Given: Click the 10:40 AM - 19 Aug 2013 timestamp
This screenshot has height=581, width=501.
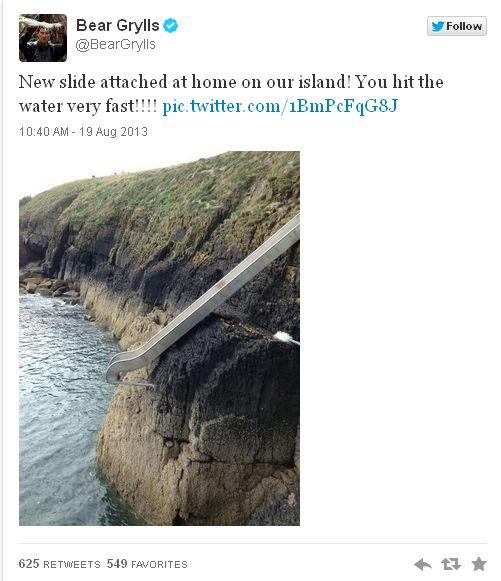Looking at the screenshot, I should [83, 132].
